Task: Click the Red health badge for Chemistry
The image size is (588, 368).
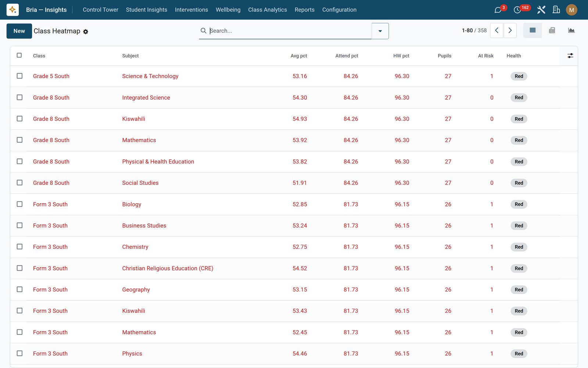Action: tap(519, 247)
